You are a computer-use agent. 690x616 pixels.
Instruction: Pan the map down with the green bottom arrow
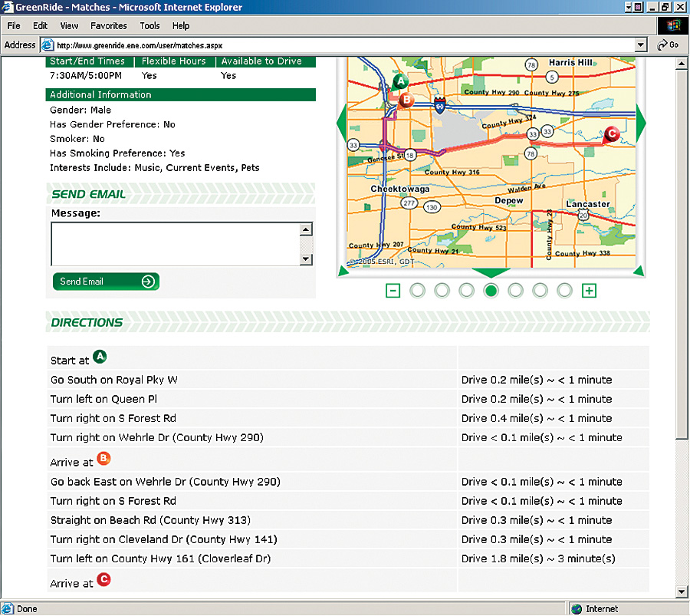tap(491, 272)
